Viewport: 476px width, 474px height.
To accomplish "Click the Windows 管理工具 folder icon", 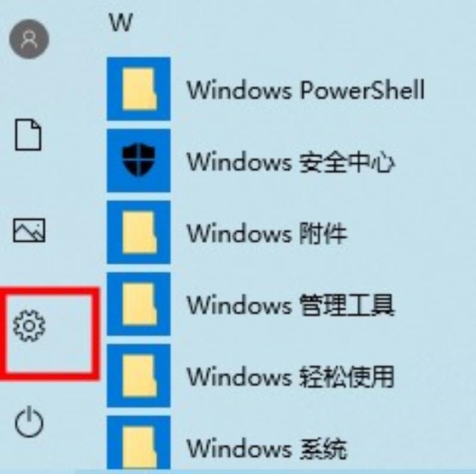I will (x=139, y=304).
